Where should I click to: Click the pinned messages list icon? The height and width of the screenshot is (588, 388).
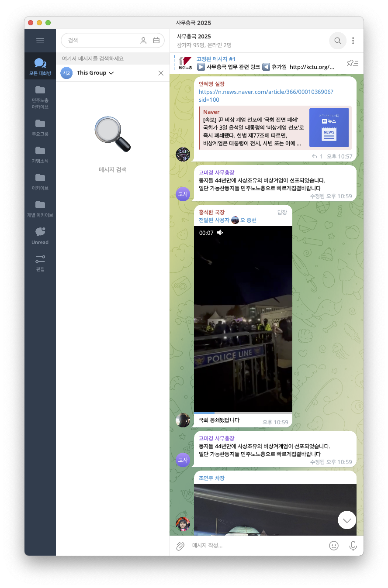coord(352,63)
